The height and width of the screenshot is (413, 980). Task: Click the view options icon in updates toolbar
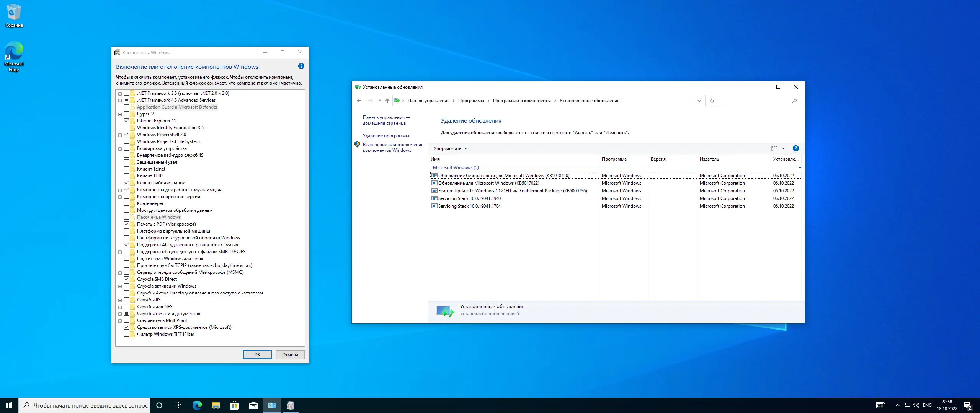point(774,148)
